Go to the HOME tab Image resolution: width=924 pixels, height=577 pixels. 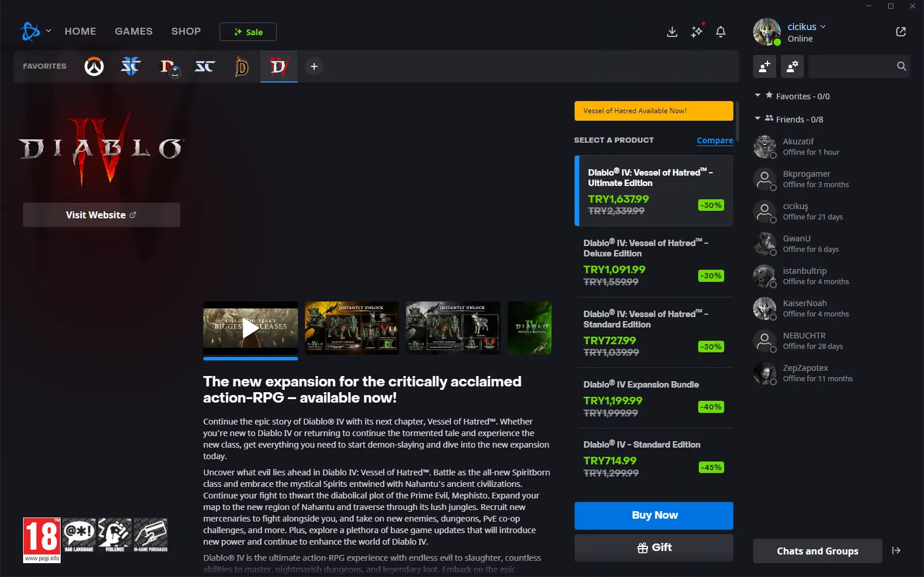[80, 31]
